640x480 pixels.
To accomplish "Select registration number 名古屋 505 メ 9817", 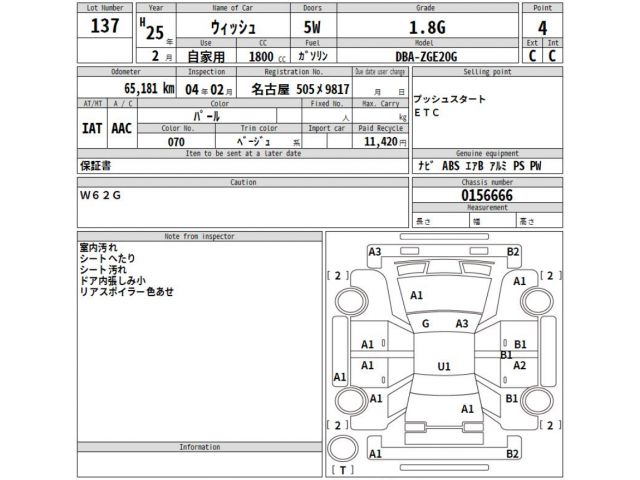I will click(x=300, y=89).
